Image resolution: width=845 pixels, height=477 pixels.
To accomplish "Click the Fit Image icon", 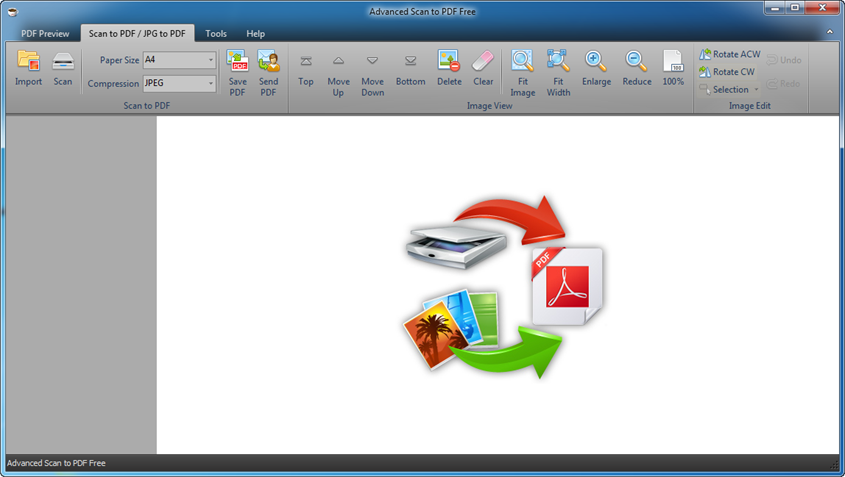I will click(523, 60).
